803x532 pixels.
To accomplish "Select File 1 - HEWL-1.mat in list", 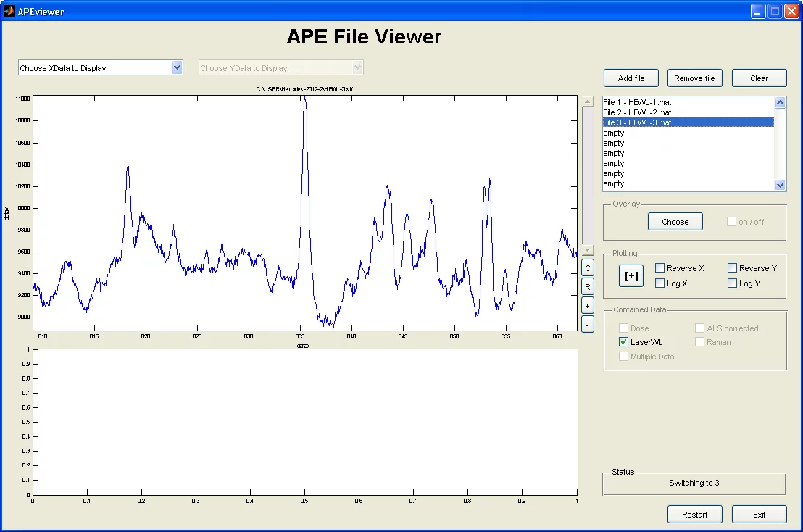I will click(x=688, y=102).
